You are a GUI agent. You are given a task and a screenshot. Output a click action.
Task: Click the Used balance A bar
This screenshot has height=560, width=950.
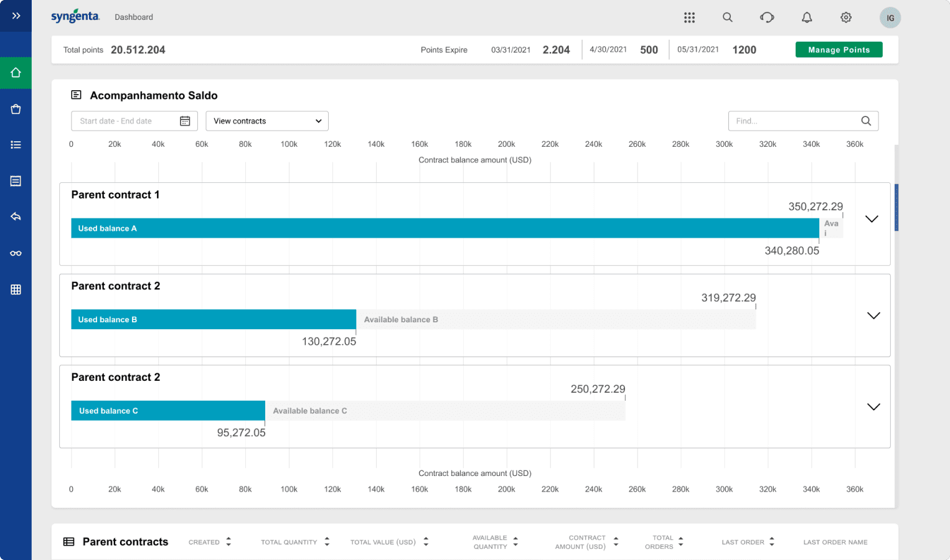tap(445, 228)
